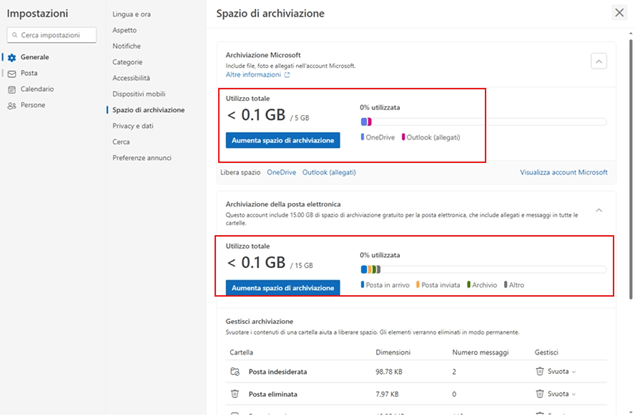Open the Altre informazioni link
This screenshot has width=635, height=416.
pos(253,75)
